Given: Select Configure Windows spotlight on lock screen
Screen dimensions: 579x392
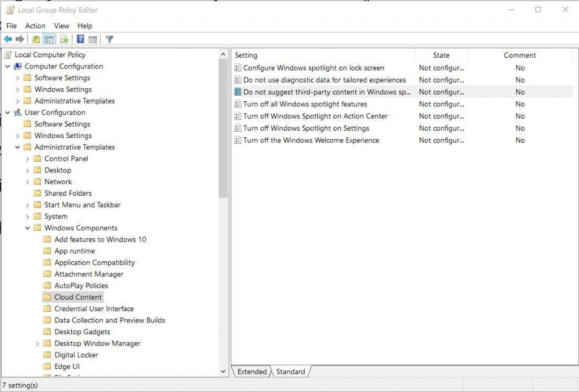Looking at the screenshot, I should pyautogui.click(x=312, y=67).
